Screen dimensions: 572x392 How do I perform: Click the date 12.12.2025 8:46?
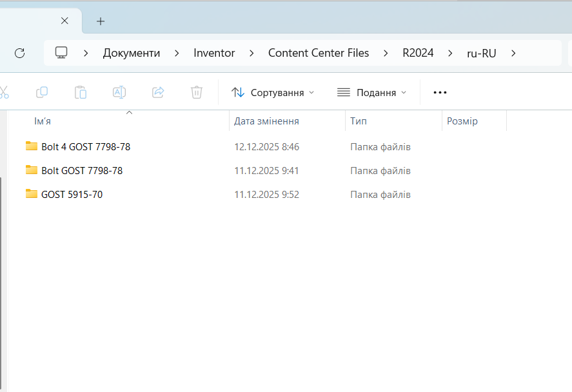tap(267, 146)
